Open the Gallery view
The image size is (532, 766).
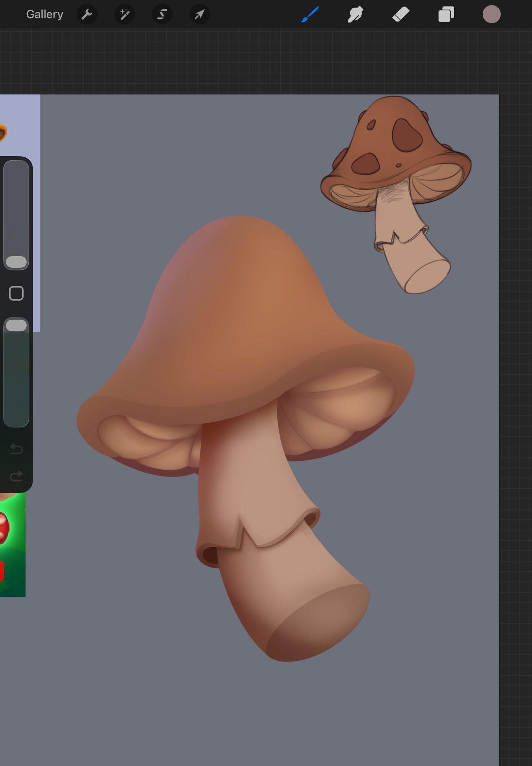click(44, 15)
